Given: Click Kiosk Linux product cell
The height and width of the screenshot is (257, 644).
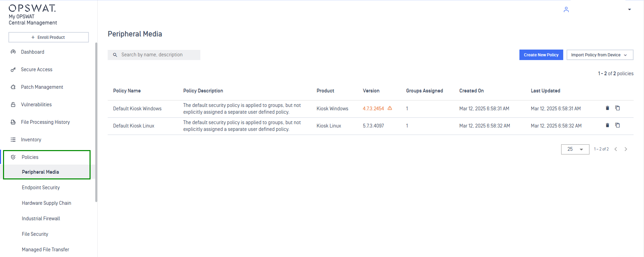Looking at the screenshot, I should (329, 126).
